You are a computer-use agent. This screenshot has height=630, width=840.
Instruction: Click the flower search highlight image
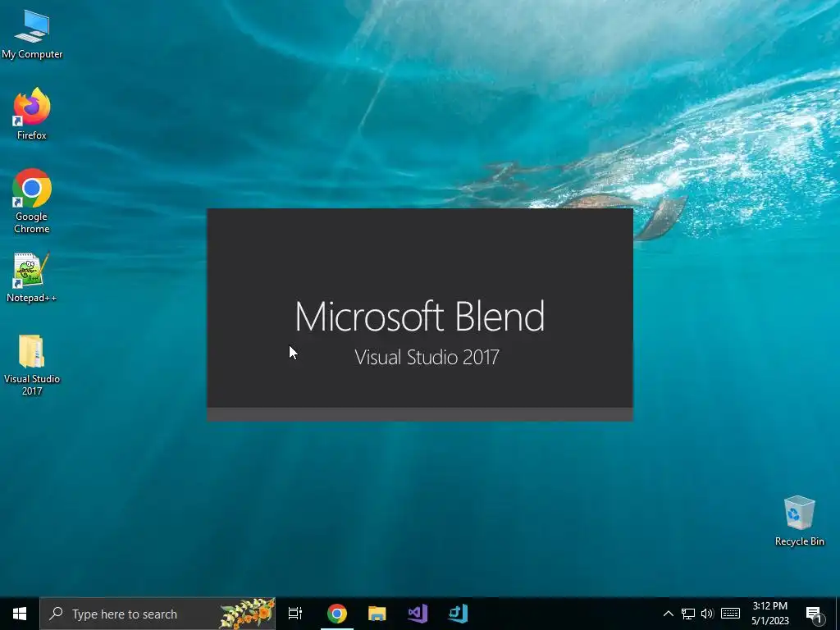coord(247,614)
